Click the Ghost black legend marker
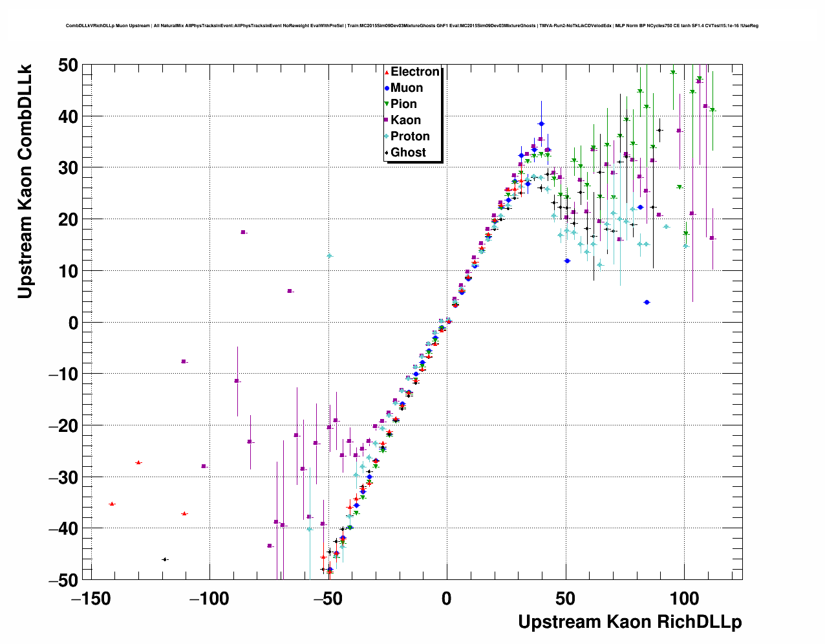 click(x=387, y=153)
